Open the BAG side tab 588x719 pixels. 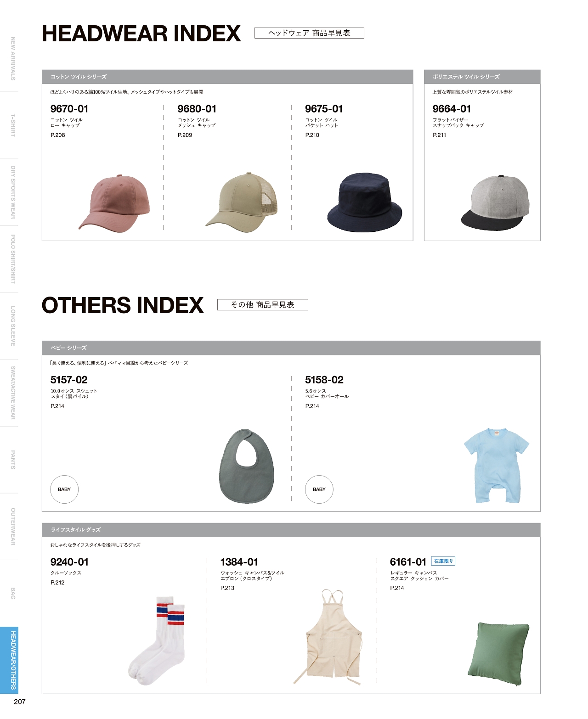tap(13, 593)
